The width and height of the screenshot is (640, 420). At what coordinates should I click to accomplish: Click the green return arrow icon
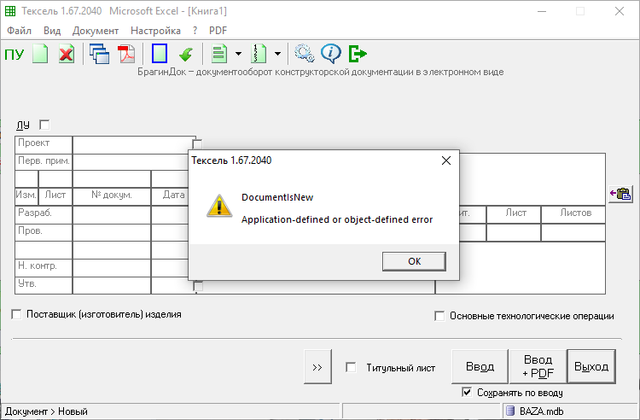(186, 55)
